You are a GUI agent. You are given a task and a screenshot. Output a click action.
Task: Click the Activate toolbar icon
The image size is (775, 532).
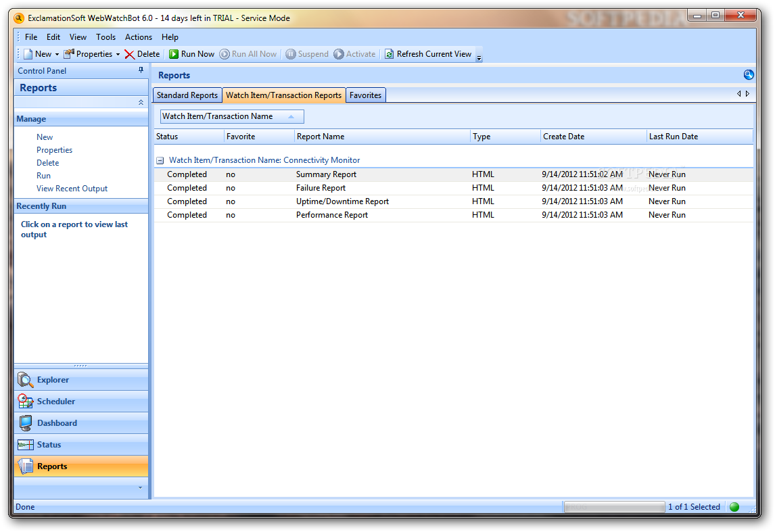[x=339, y=54]
